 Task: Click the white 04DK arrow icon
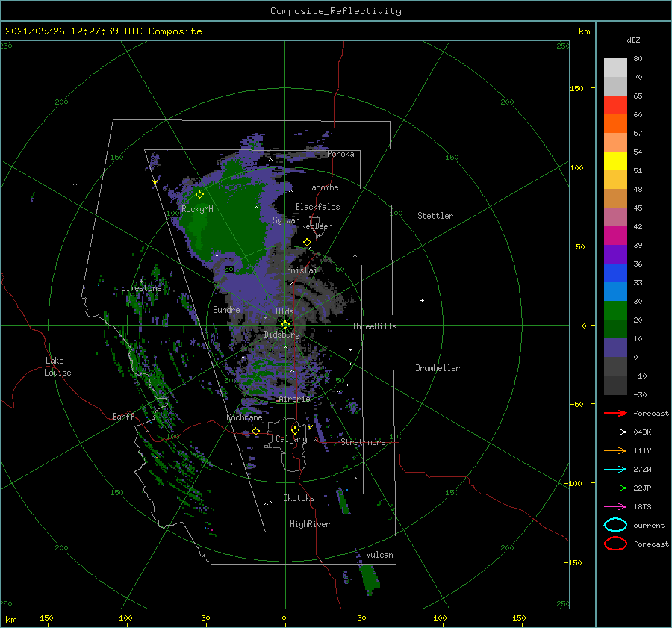click(615, 432)
